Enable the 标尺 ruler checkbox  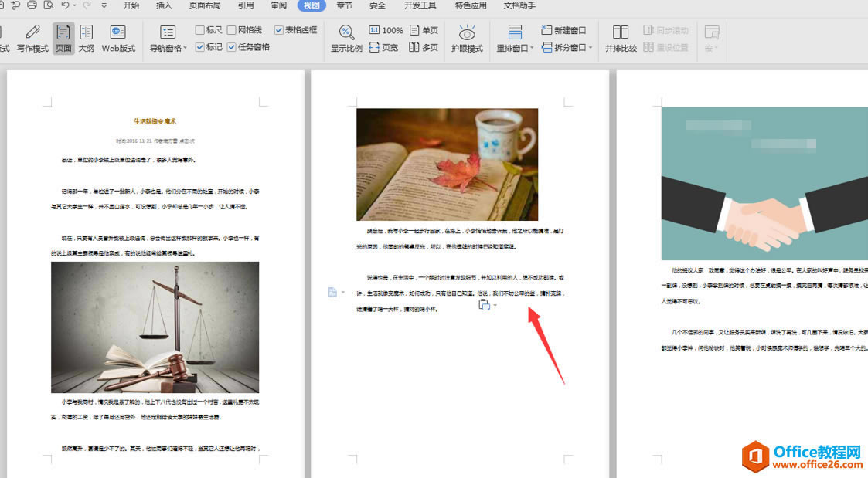tap(200, 30)
